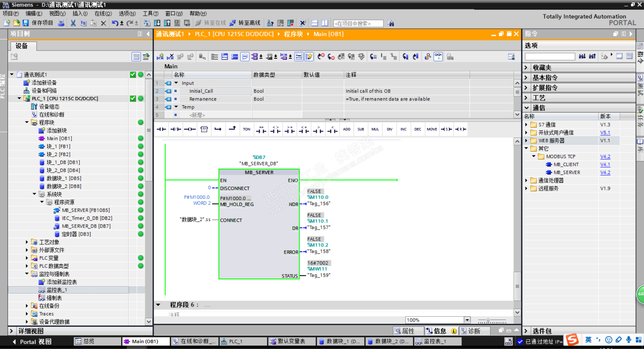Switch to Portal 视图
644x349 pixels.
click(x=32, y=342)
